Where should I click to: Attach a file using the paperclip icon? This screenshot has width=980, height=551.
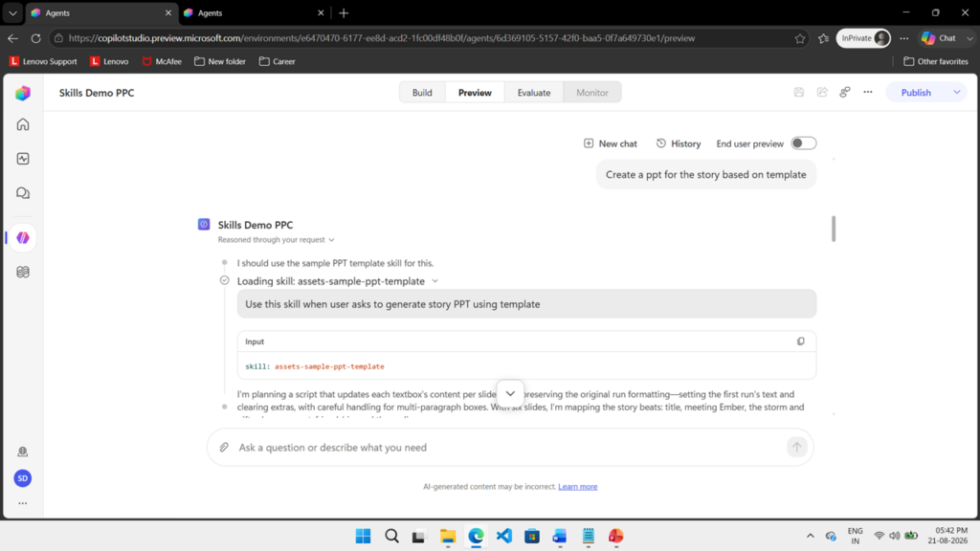click(224, 448)
